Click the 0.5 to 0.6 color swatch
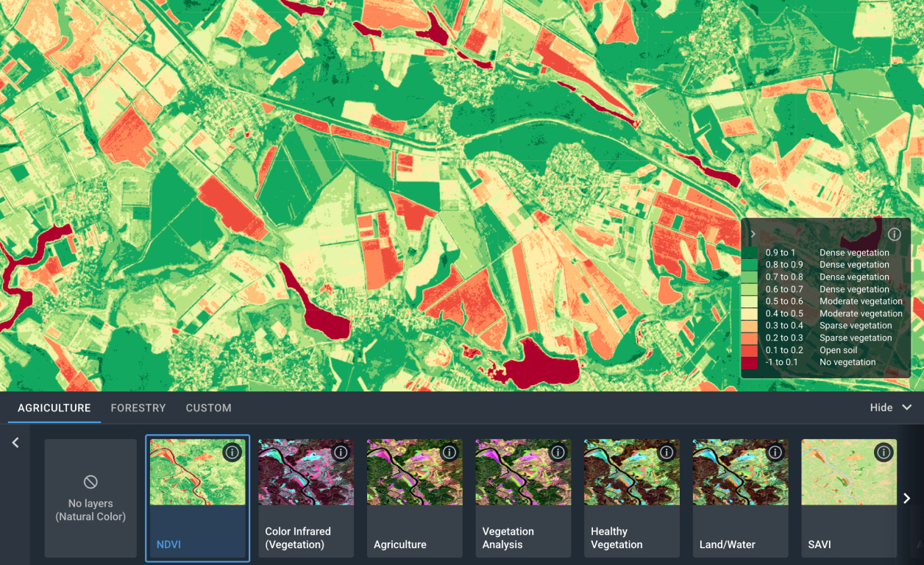The width and height of the screenshot is (924, 565). point(749,302)
